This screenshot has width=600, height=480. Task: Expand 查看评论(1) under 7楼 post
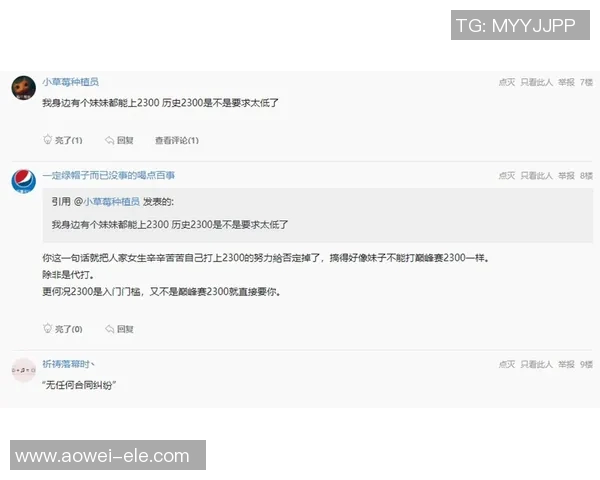pyautogui.click(x=177, y=140)
